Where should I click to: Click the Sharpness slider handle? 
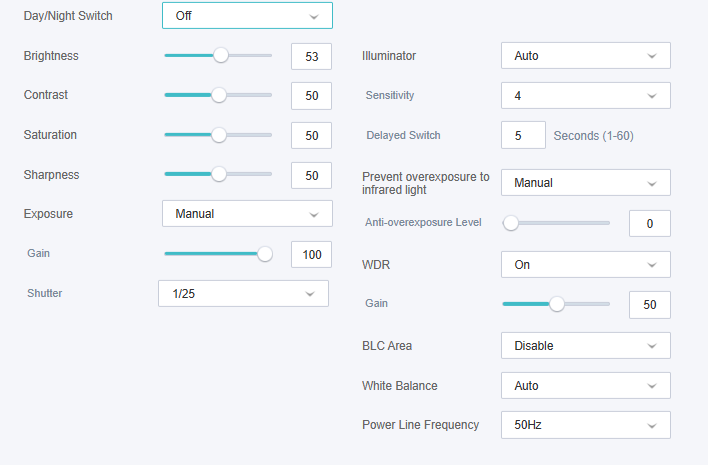218,174
